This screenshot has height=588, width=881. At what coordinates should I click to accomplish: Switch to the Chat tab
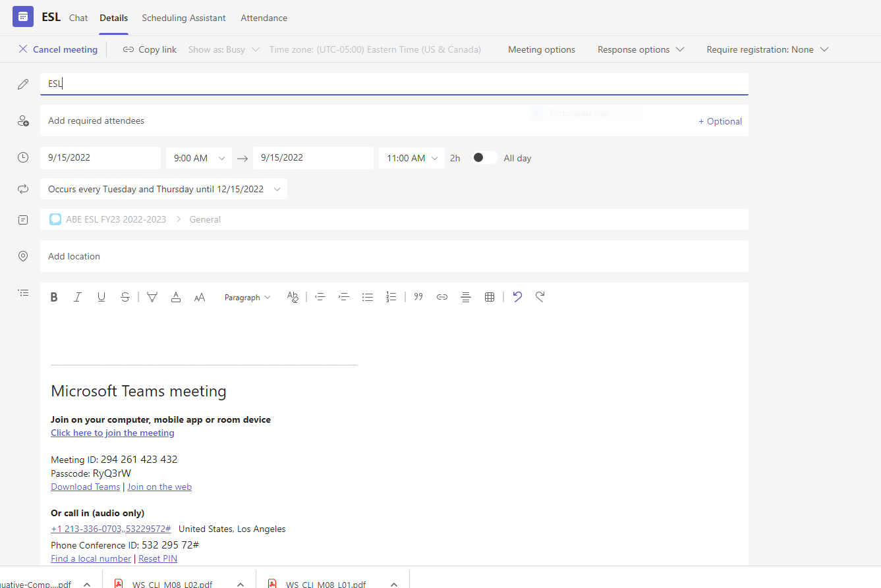[78, 18]
